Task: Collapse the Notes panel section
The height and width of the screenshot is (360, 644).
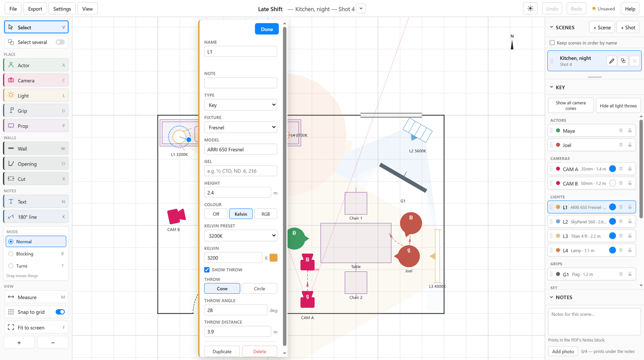Action: click(x=552, y=297)
